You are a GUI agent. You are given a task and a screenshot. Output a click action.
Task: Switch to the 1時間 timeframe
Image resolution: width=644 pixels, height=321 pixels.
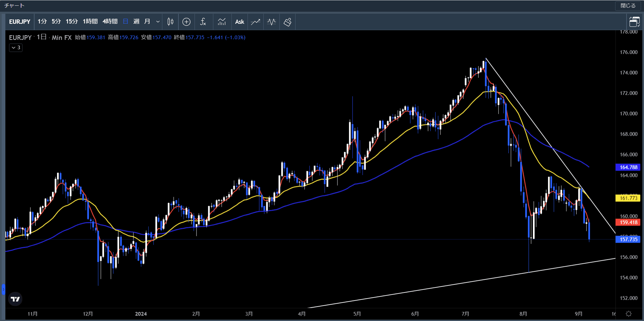[90, 22]
